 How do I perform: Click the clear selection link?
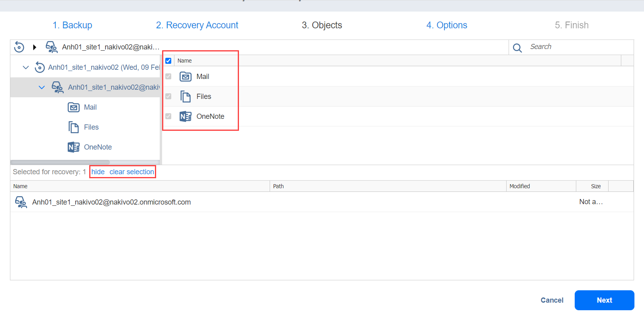pyautogui.click(x=132, y=172)
